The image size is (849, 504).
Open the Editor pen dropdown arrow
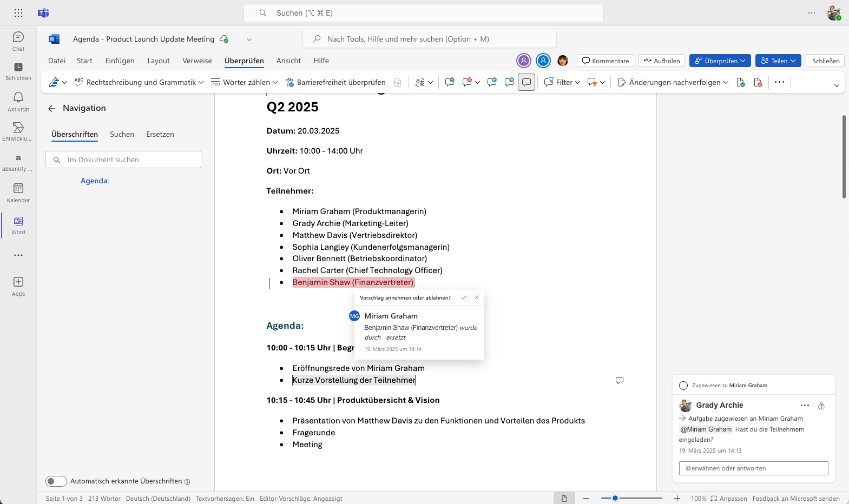click(x=64, y=82)
